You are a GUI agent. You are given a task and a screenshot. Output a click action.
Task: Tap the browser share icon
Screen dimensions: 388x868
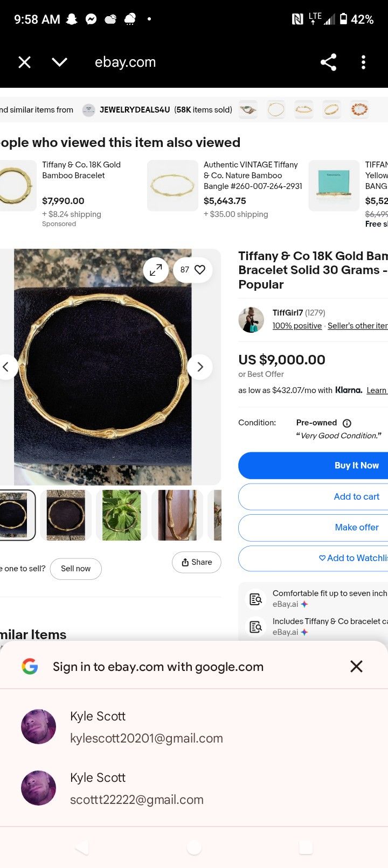(x=328, y=62)
